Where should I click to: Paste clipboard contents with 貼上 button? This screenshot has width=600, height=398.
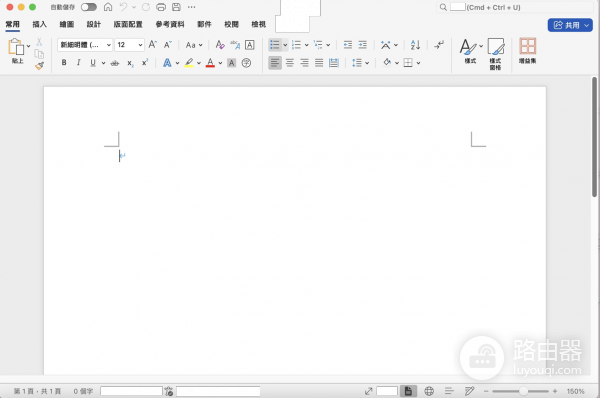(17, 51)
